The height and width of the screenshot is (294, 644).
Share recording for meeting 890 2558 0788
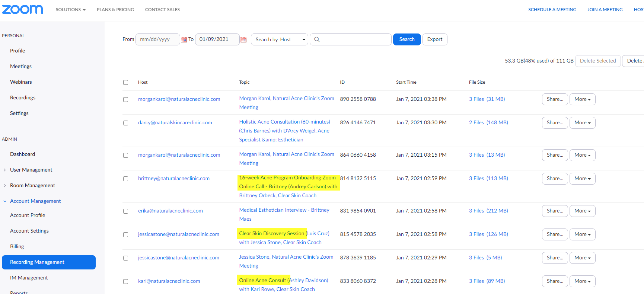[x=555, y=99]
